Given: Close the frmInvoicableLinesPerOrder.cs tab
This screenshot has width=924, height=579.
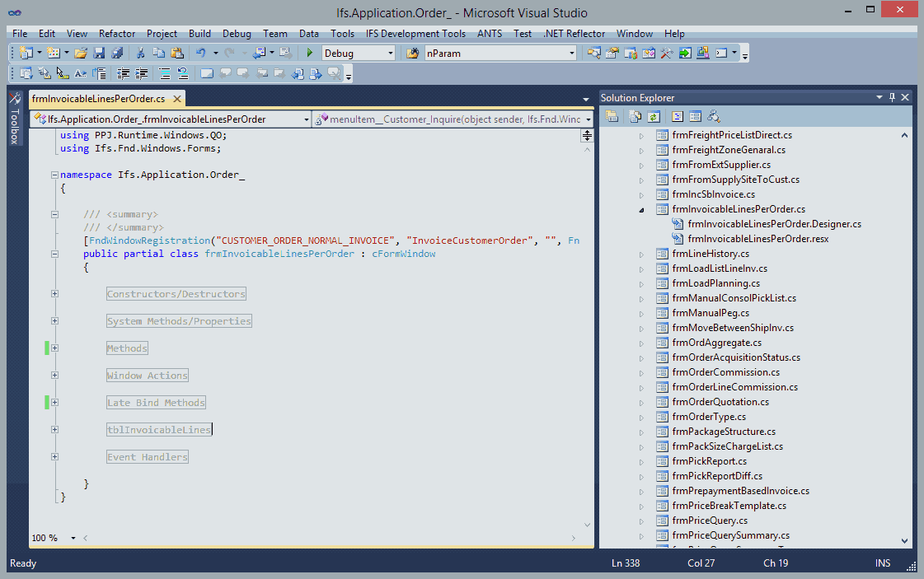Looking at the screenshot, I should pos(176,98).
